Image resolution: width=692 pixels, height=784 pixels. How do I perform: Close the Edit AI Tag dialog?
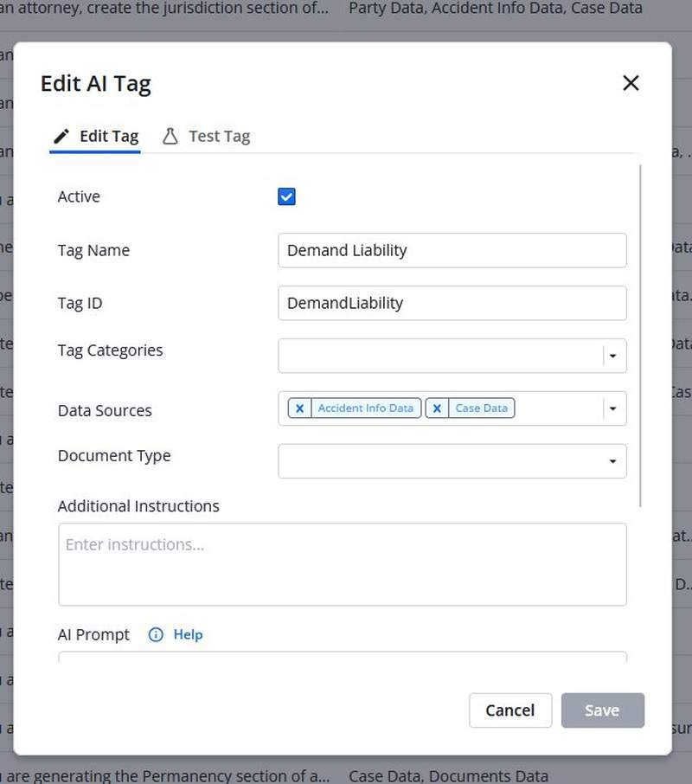click(x=631, y=83)
